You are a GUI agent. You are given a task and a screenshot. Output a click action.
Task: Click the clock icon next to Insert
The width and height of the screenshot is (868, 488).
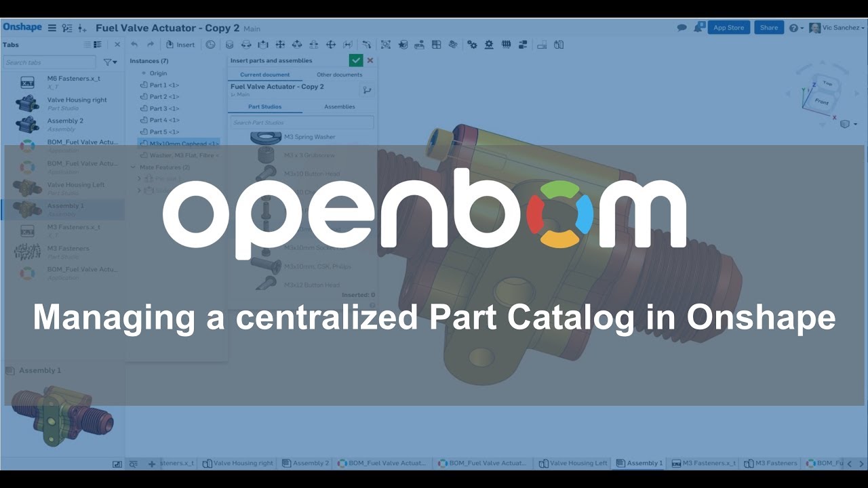coord(210,45)
